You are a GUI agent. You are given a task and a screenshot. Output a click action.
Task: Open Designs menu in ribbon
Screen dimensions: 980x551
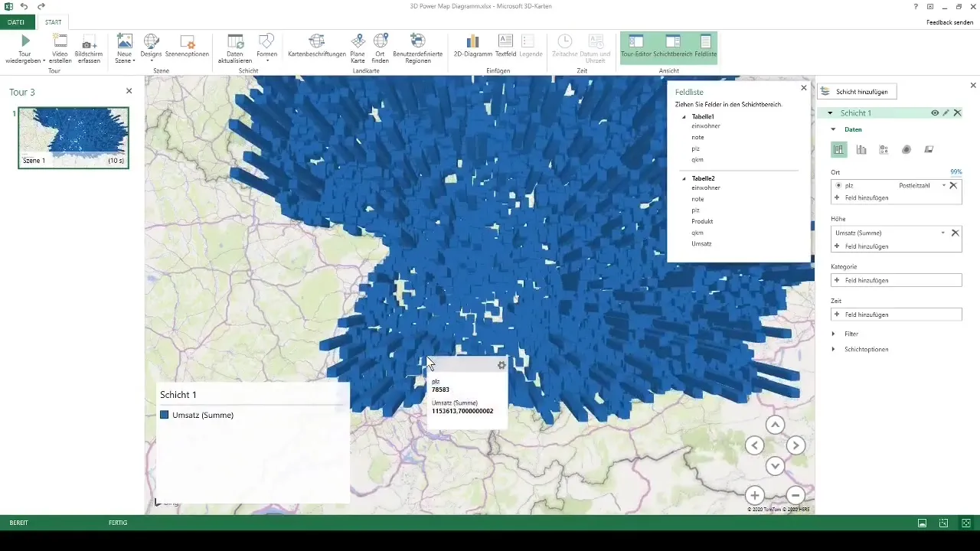(x=152, y=49)
